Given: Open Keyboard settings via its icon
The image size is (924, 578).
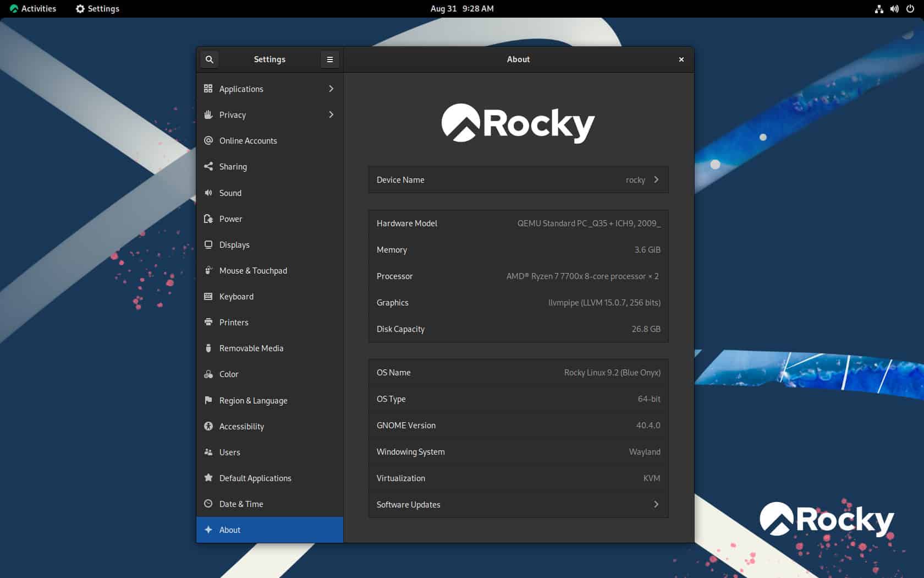Looking at the screenshot, I should pos(208,296).
